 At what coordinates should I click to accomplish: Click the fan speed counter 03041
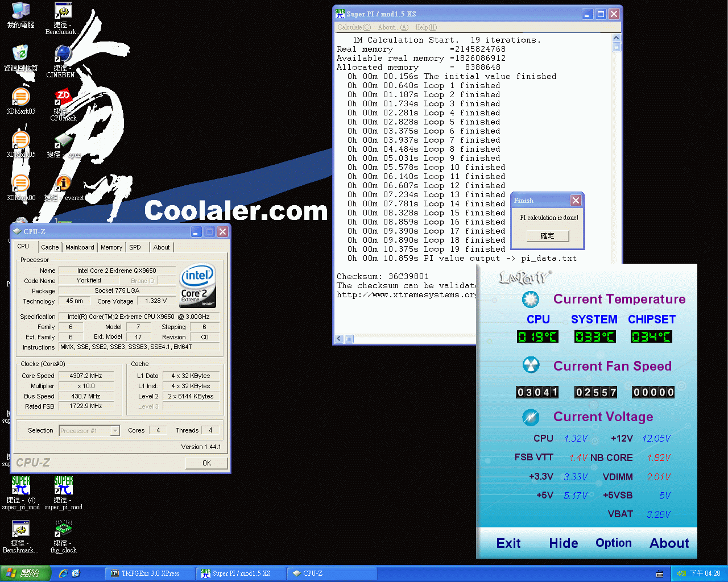tap(537, 392)
